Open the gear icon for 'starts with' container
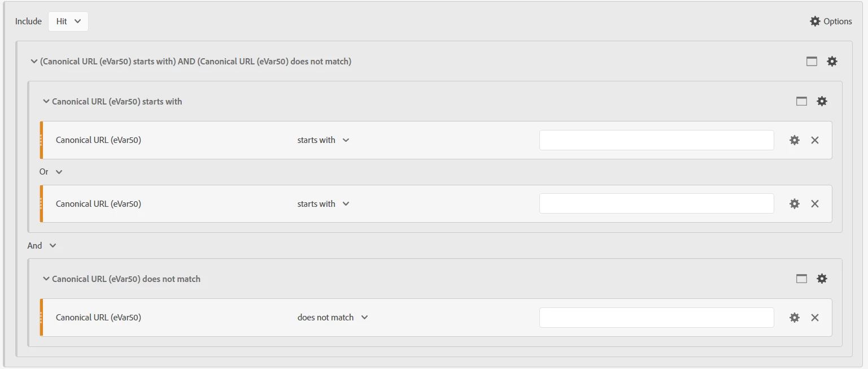Screen dimensions: 868x369 coord(822,101)
